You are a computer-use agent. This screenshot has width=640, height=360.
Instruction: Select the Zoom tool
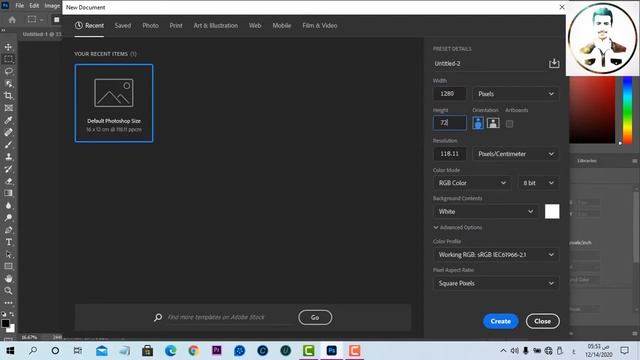click(x=8, y=291)
